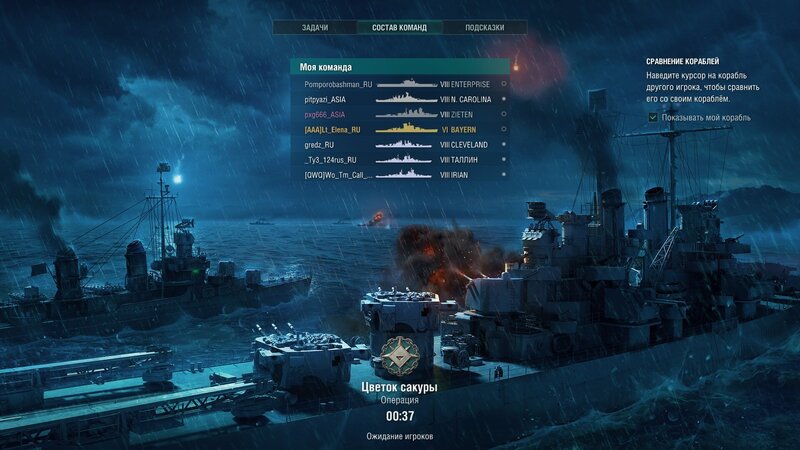Select player gredz_RU in team list
The image size is (800, 450).
coord(319,145)
